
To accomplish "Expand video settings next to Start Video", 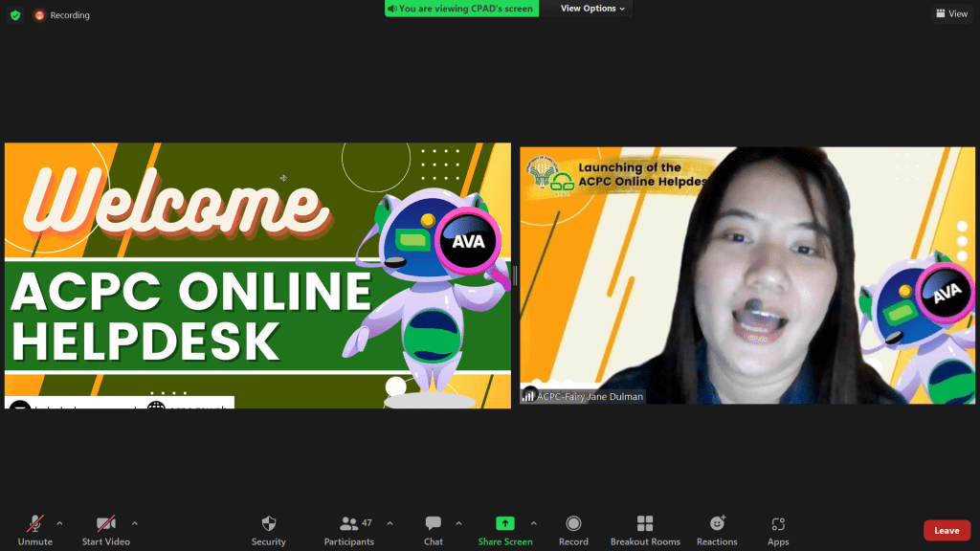I will [x=134, y=524].
